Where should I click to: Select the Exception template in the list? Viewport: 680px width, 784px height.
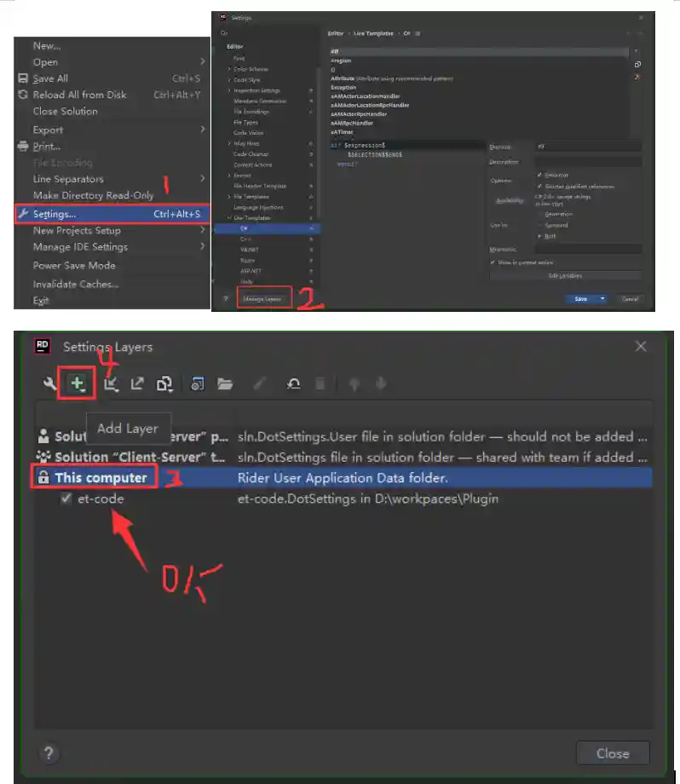click(343, 87)
